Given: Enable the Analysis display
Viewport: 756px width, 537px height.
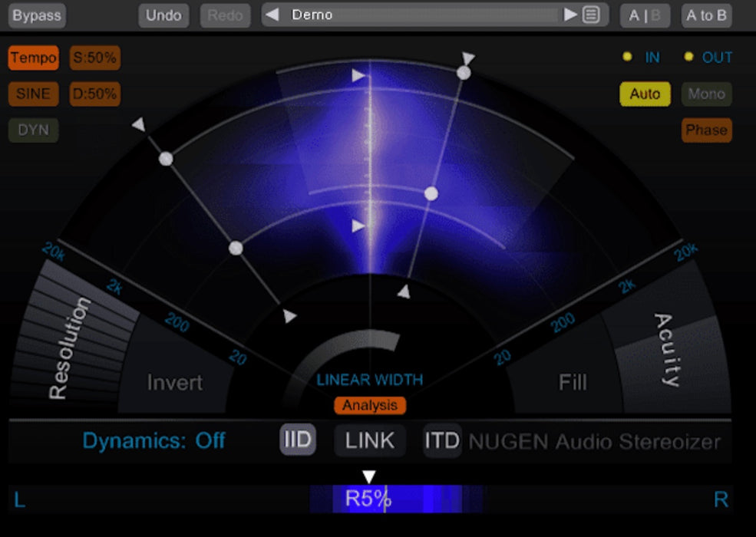Looking at the screenshot, I should click(x=371, y=406).
